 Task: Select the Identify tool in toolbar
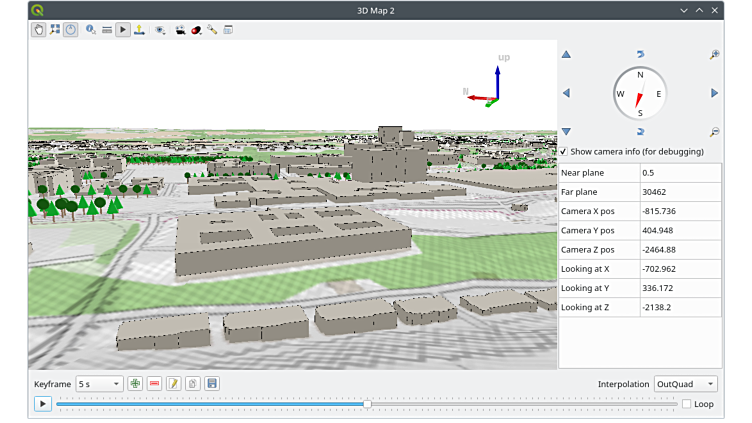91,30
